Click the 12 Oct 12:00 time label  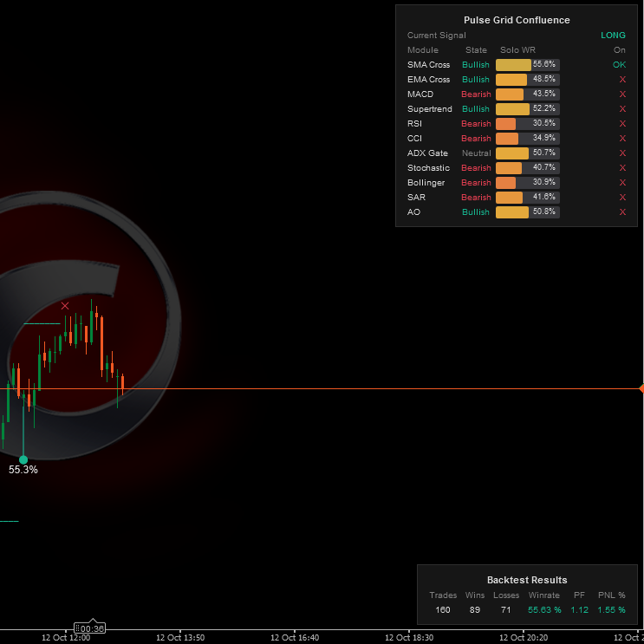[66, 638]
